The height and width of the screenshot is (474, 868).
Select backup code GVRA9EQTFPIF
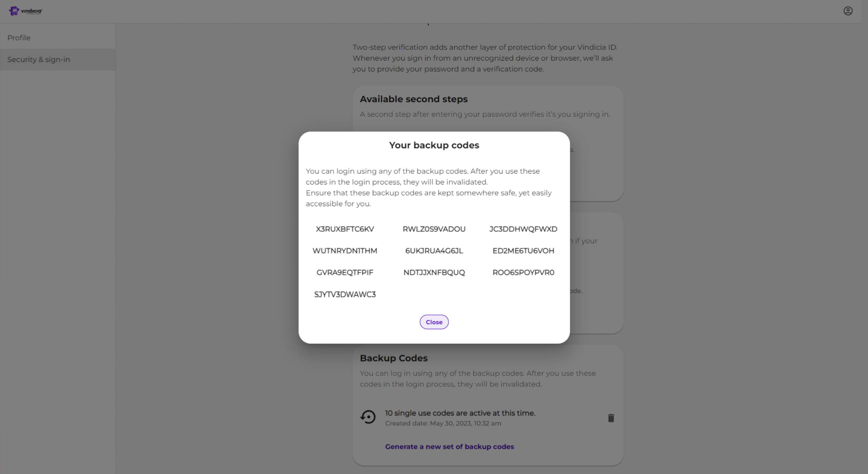click(x=344, y=272)
